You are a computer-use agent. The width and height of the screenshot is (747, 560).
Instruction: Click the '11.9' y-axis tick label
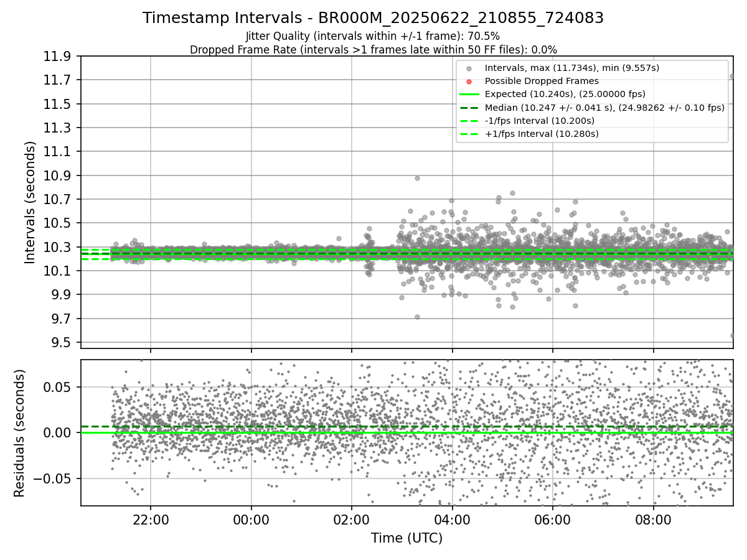(x=56, y=57)
